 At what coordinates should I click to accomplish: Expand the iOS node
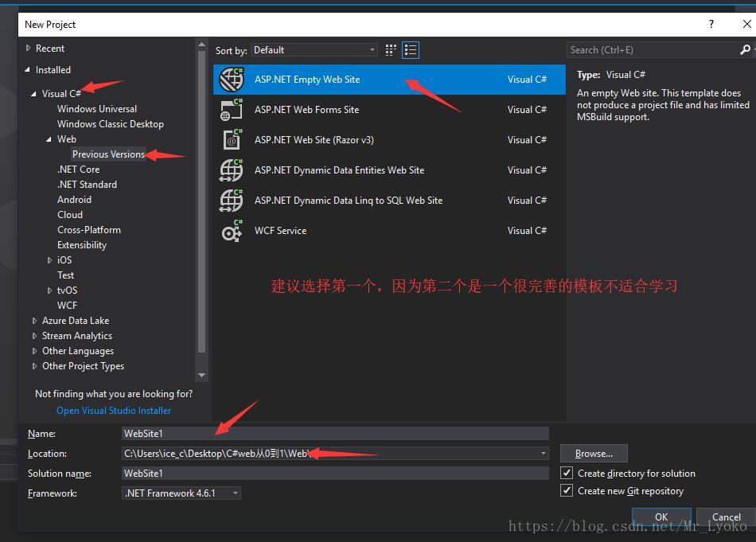pyautogui.click(x=49, y=260)
